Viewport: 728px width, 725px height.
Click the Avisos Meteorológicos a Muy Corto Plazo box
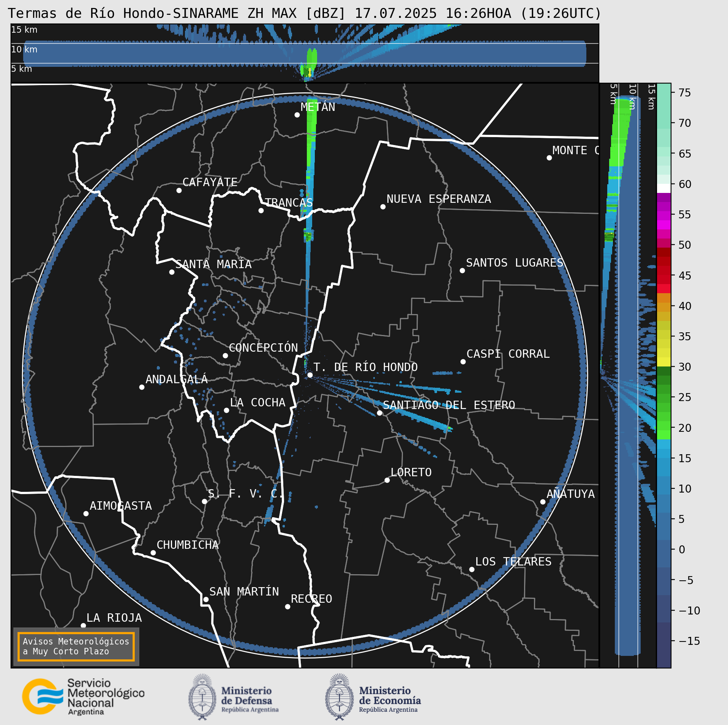tap(76, 646)
